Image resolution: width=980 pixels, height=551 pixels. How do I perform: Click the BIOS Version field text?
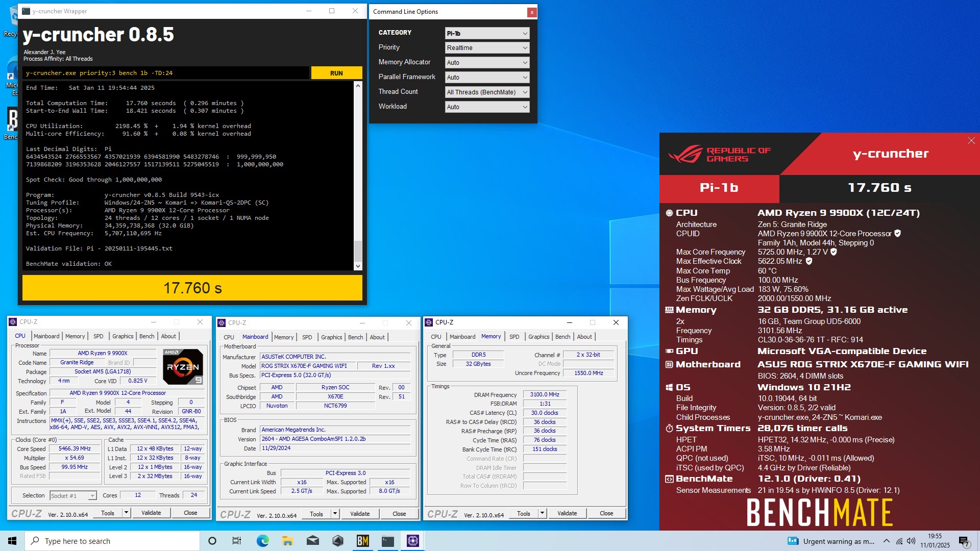point(335,439)
